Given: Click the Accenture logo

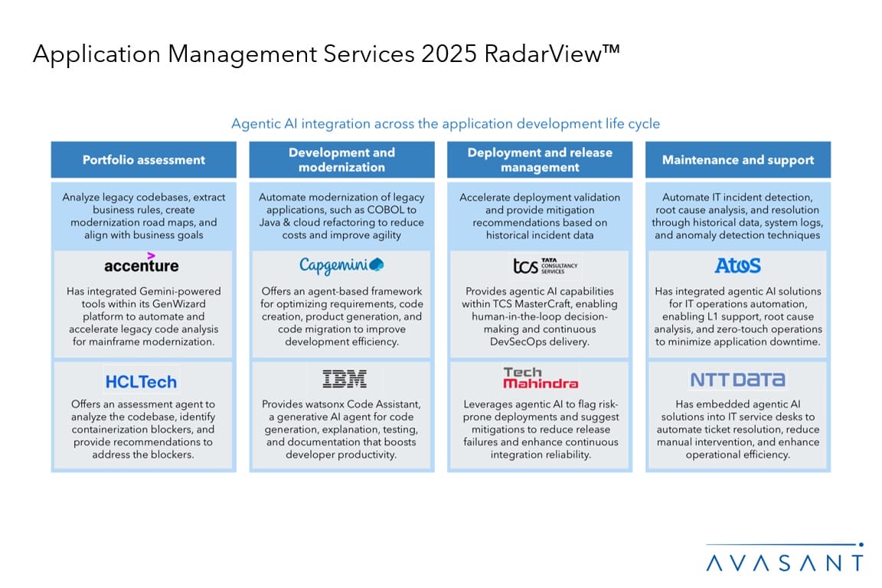Looking at the screenshot, I should [x=142, y=265].
